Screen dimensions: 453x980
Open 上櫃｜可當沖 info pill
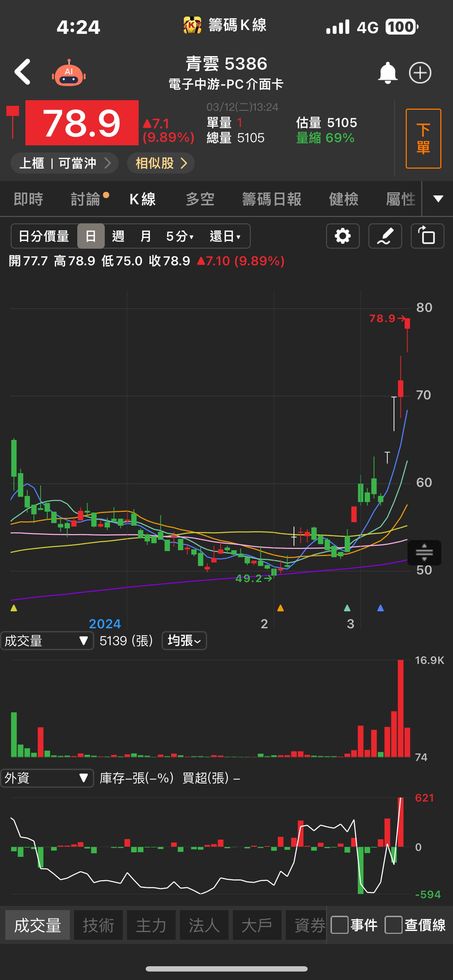click(x=64, y=163)
